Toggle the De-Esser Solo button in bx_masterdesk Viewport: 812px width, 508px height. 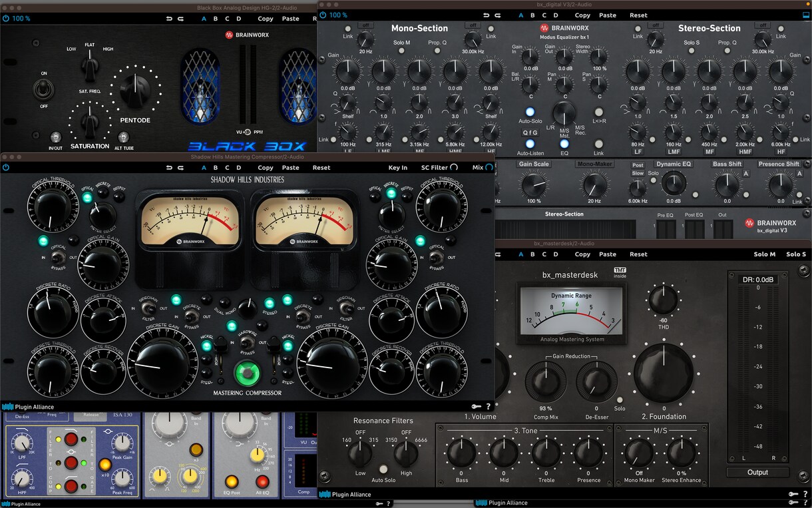click(x=620, y=399)
